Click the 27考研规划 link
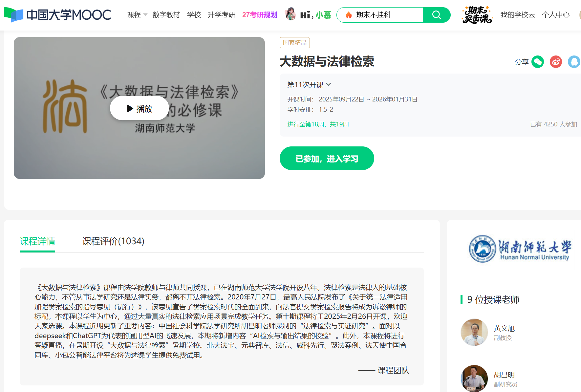 point(260,15)
